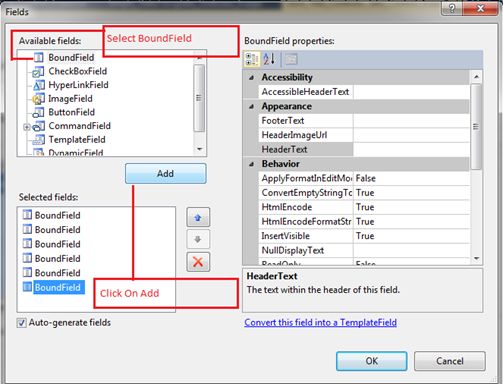
Task: Expand the CommandField tree node
Action: point(27,127)
